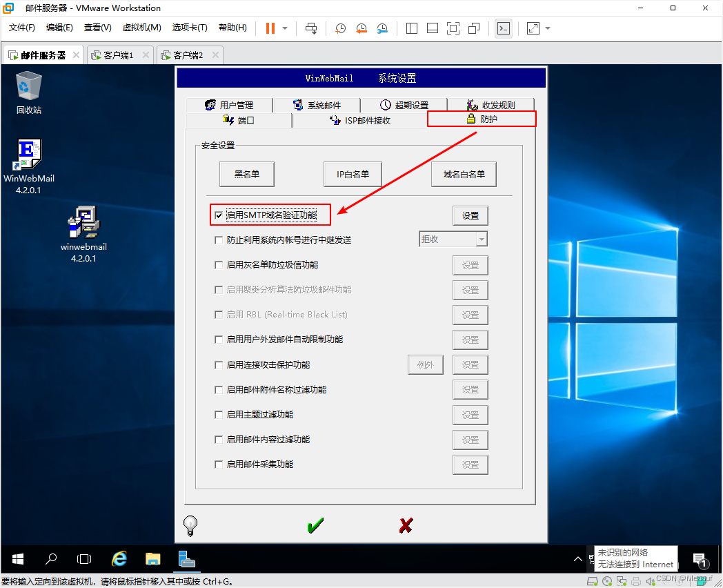Open the power options dropdown arrow beside pause

pos(285,28)
